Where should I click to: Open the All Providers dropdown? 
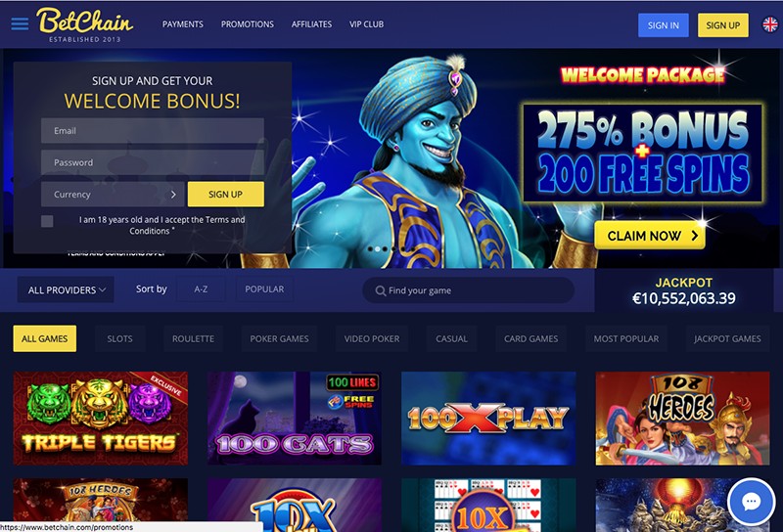pyautogui.click(x=66, y=289)
